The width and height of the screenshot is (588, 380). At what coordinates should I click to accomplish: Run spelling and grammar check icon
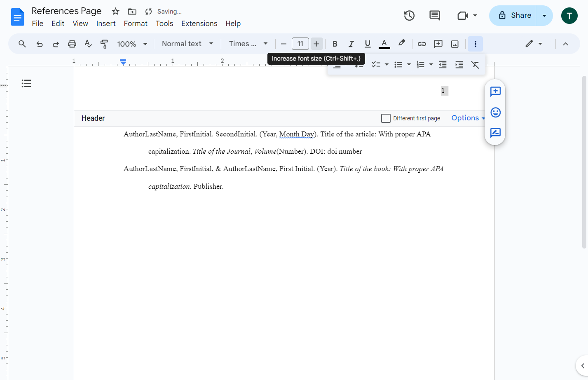88,44
